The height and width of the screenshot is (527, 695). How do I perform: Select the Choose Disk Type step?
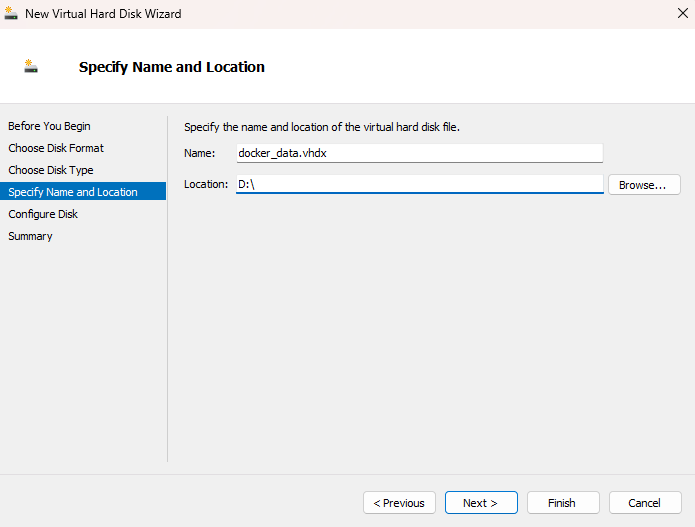51,170
